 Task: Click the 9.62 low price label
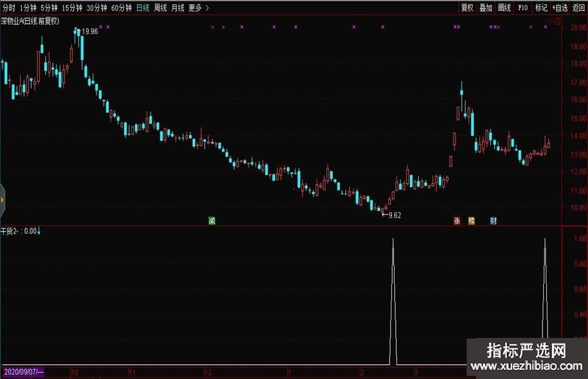click(394, 215)
